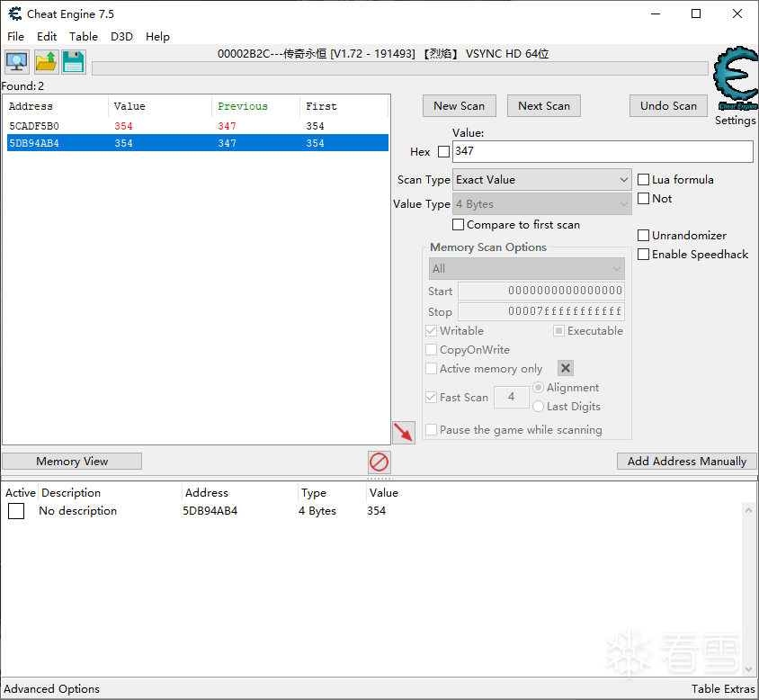Enable the Unrandomizer checkbox
This screenshot has height=700, width=759.
click(643, 236)
